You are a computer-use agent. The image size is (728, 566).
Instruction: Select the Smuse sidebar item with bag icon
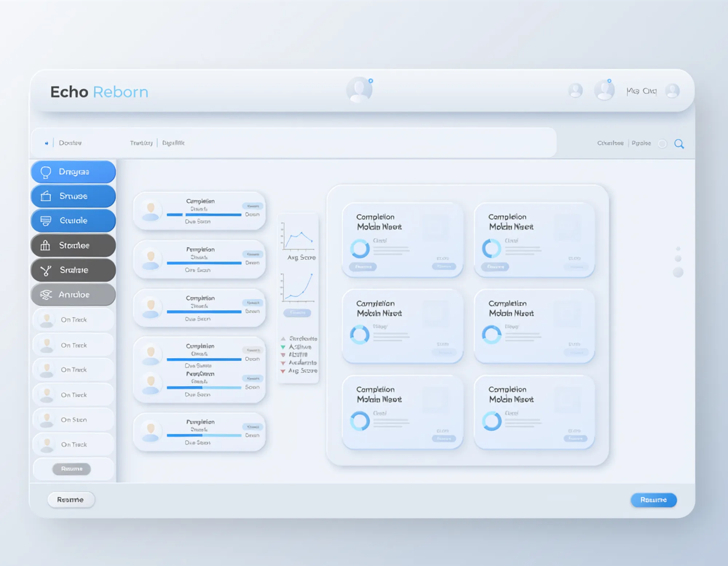[x=73, y=196]
